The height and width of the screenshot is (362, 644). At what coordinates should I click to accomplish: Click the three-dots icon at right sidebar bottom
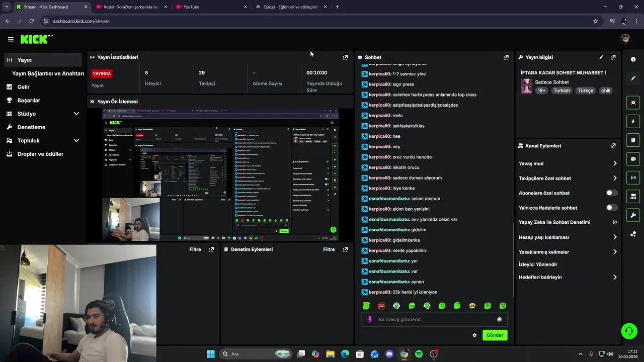coord(633,234)
